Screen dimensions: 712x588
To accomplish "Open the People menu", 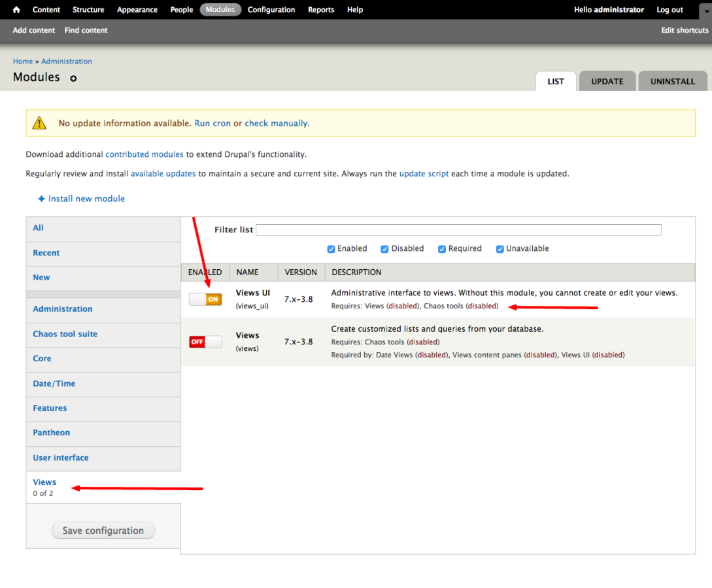I will tap(182, 10).
